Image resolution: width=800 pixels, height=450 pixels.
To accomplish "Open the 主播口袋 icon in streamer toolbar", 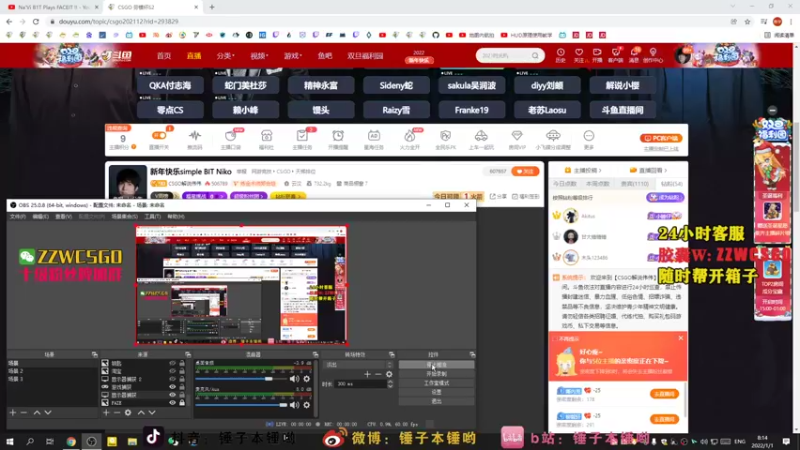I will click(x=231, y=136).
